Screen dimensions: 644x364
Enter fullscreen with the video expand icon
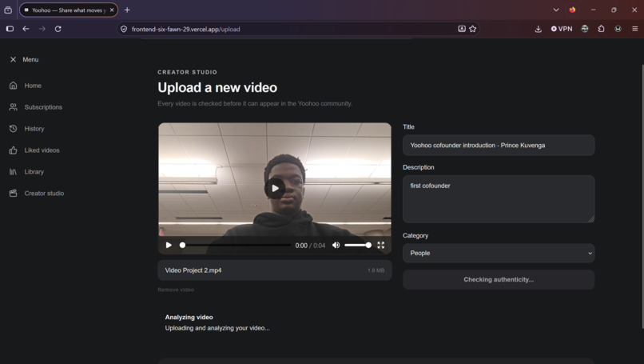point(381,245)
